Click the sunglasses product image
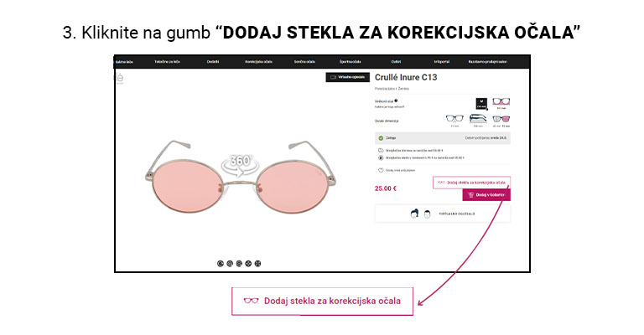 click(x=241, y=178)
